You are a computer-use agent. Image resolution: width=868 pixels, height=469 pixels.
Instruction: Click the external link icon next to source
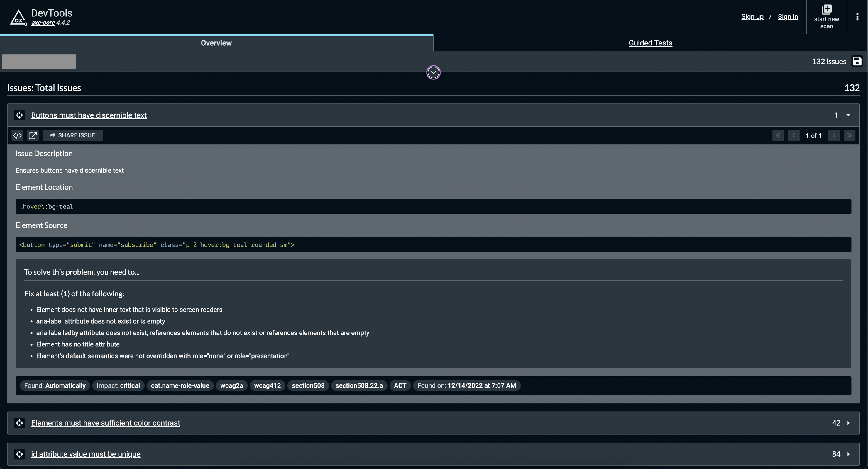click(x=32, y=135)
